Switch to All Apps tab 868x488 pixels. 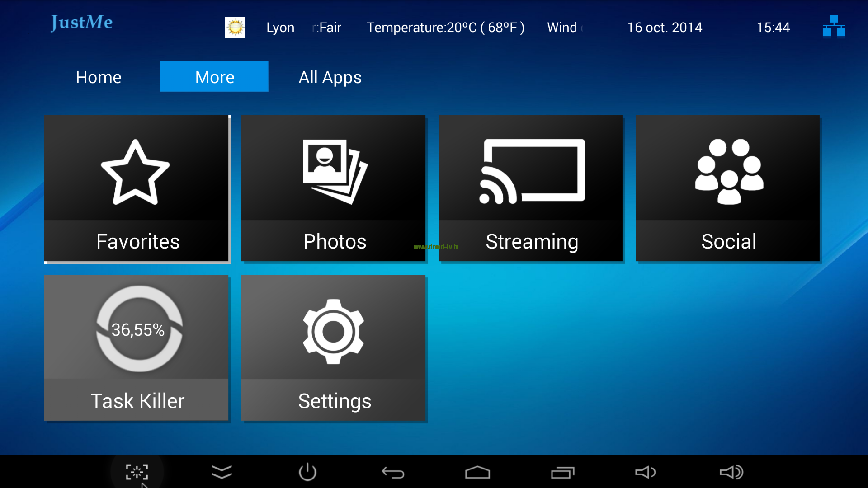click(331, 77)
